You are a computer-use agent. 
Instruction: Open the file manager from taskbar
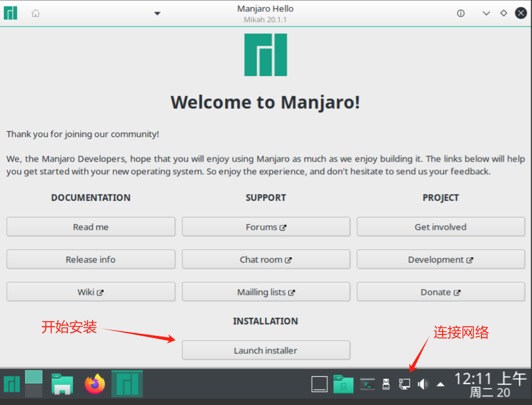pos(62,384)
